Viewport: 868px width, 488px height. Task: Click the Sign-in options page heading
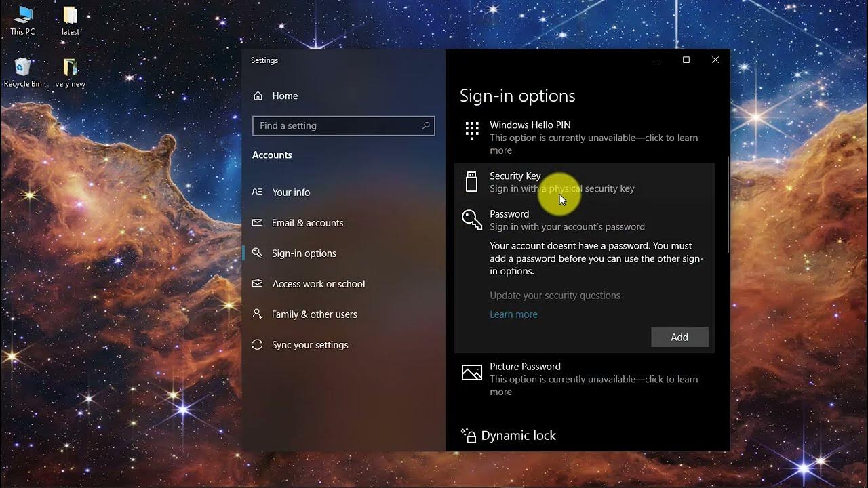(517, 96)
